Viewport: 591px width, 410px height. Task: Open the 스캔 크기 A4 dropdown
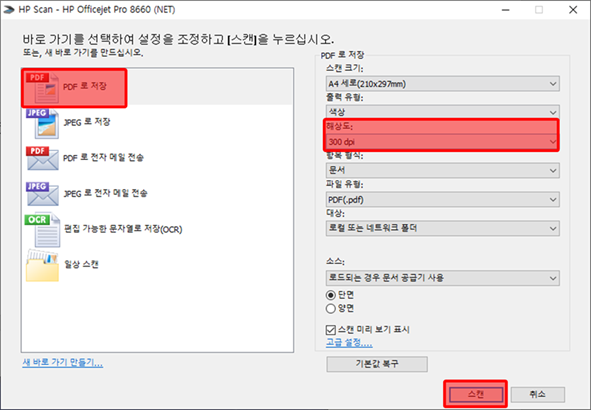[x=442, y=84]
